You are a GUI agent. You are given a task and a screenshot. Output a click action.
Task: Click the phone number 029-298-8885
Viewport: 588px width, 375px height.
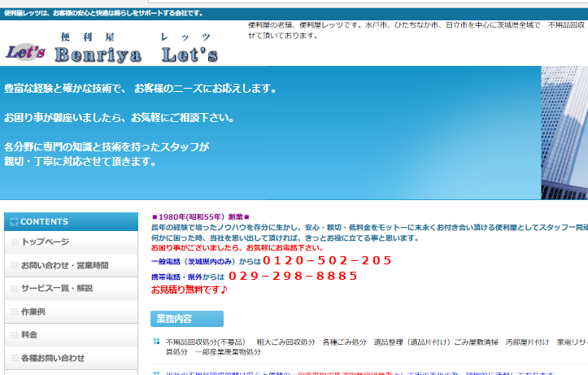(x=294, y=276)
